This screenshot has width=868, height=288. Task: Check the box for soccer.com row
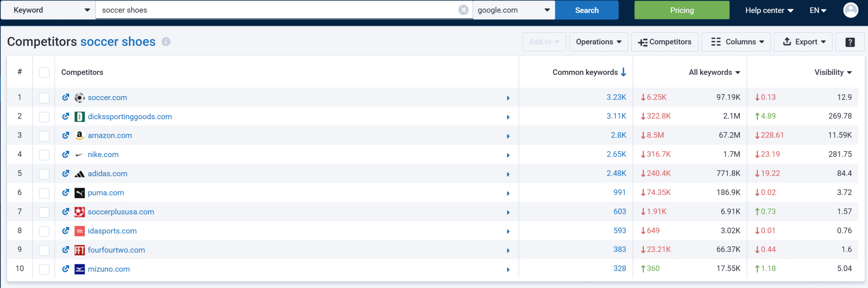[44, 98]
